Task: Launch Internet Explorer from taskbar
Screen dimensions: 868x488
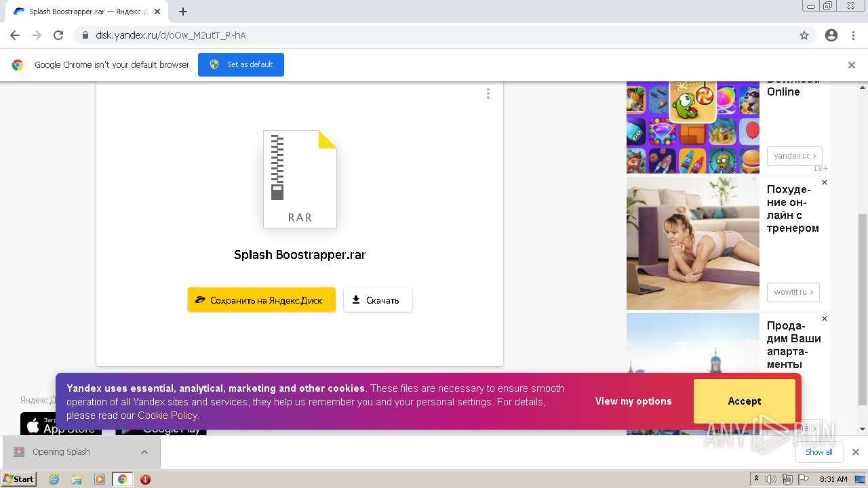Action: click(54, 479)
